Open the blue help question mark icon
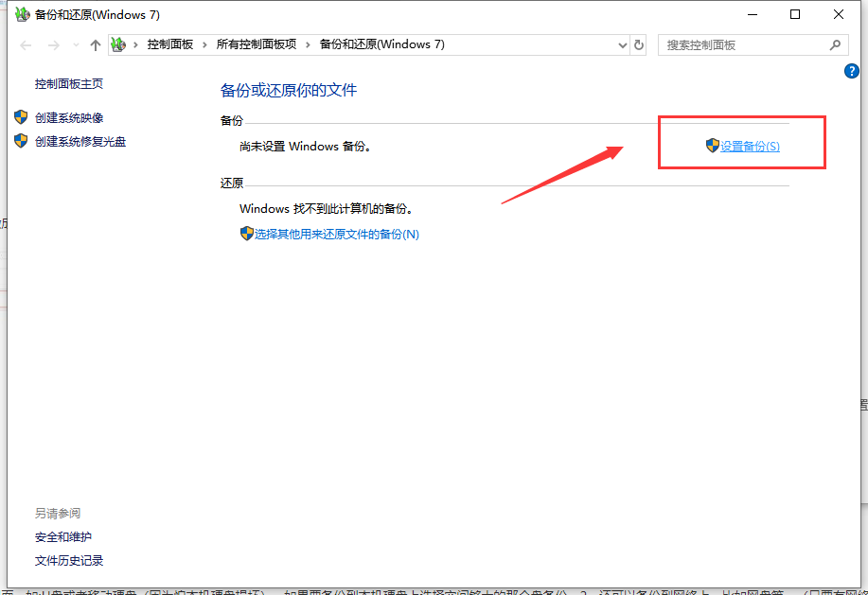This screenshot has height=595, width=868. [851, 70]
